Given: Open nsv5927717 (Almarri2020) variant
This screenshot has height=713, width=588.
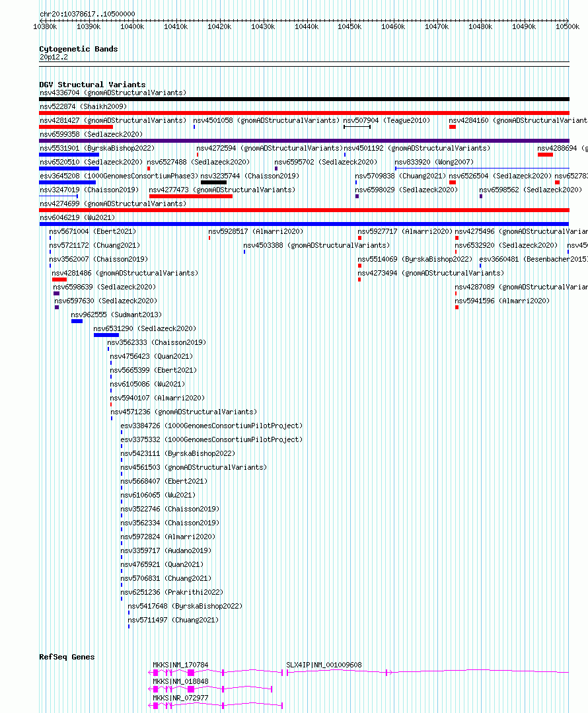Looking at the screenshot, I should click(405, 231).
